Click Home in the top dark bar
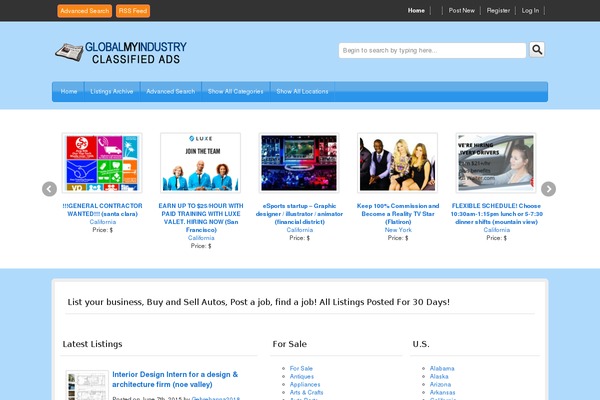The image size is (600, 400). [416, 11]
